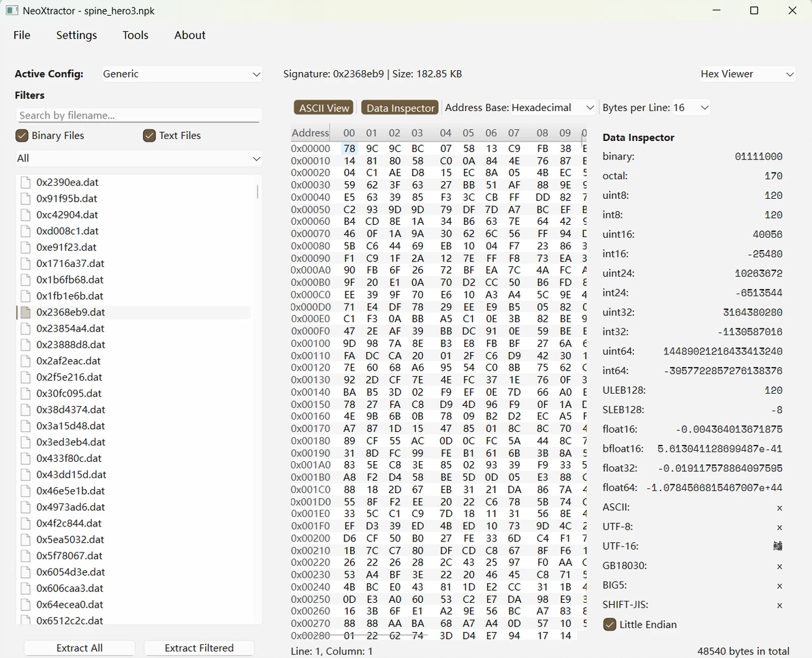Click the file icon of 0x3ed3eb4.dat
Viewport: 812px width, 658px height.
25,442
